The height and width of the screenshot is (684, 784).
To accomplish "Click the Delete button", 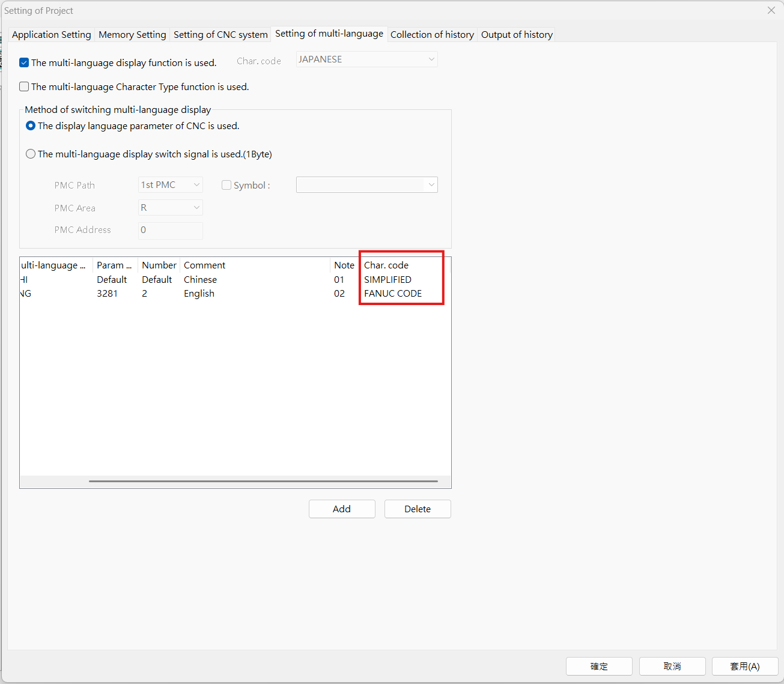I will (x=418, y=509).
